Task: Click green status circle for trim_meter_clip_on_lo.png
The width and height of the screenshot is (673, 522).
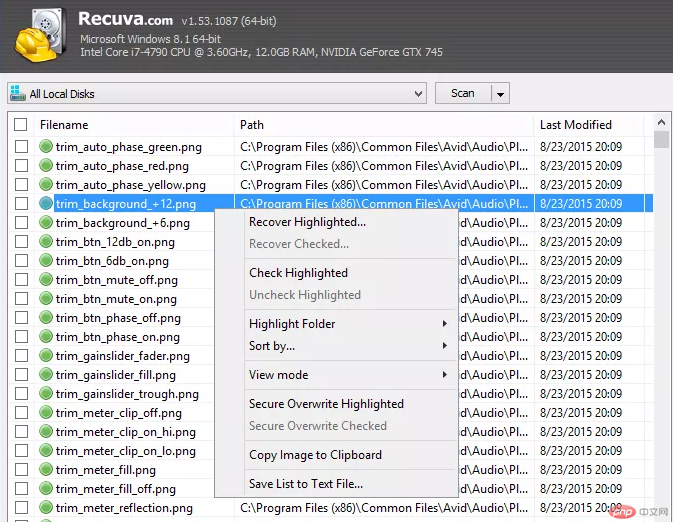Action: (x=46, y=450)
